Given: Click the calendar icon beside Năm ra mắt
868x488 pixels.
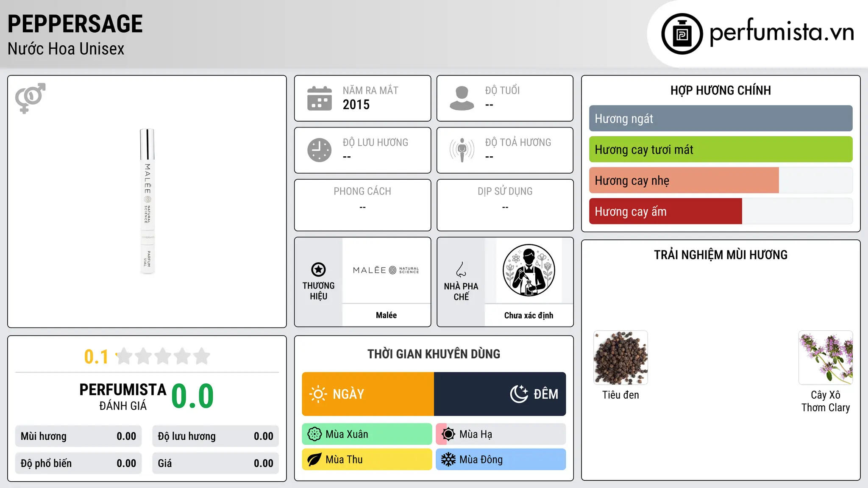Looking at the screenshot, I should pyautogui.click(x=320, y=98).
